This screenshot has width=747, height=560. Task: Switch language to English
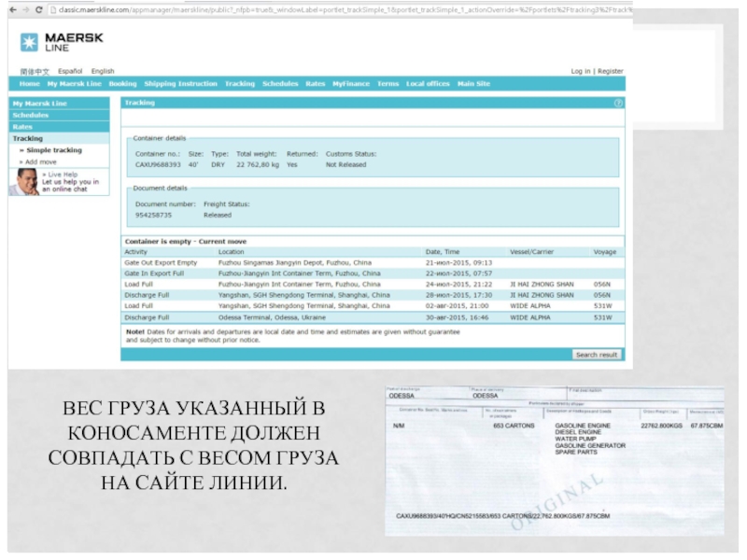103,71
